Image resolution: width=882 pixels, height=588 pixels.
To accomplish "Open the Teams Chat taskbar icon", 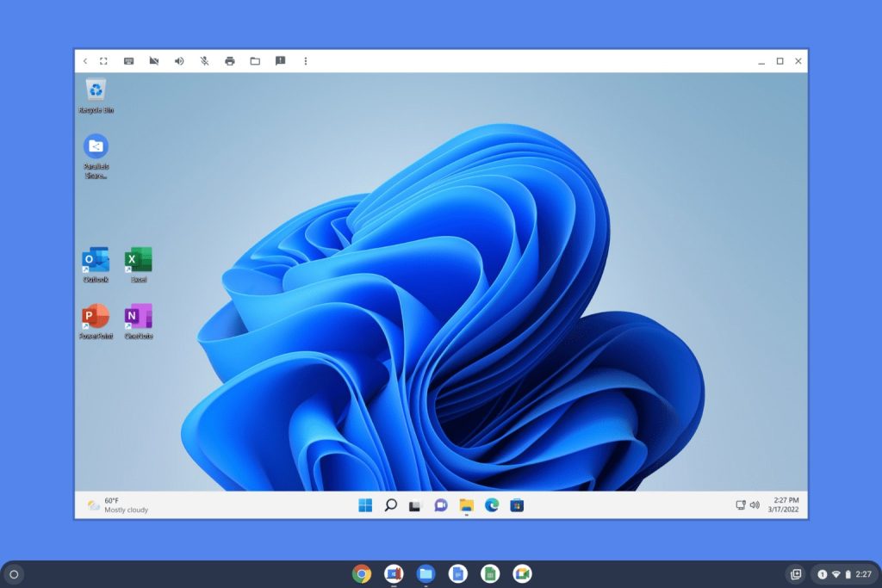I will (x=441, y=505).
